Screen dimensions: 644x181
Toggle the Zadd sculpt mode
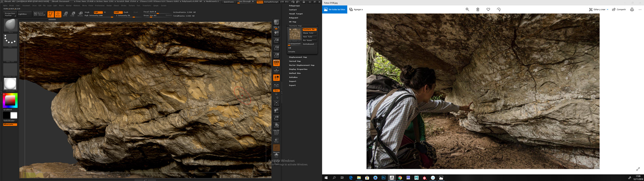pyautogui.click(x=117, y=12)
